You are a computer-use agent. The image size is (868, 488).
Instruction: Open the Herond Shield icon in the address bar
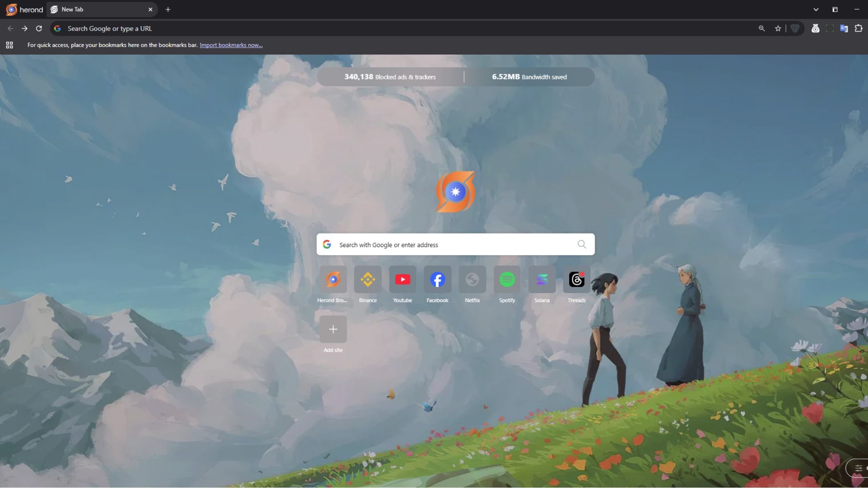794,28
